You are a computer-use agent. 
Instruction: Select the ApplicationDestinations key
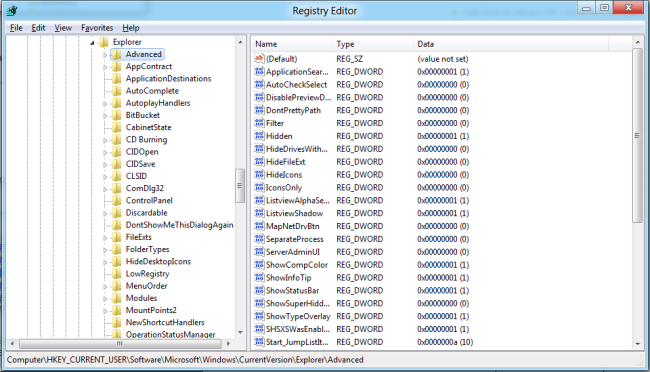click(x=168, y=78)
